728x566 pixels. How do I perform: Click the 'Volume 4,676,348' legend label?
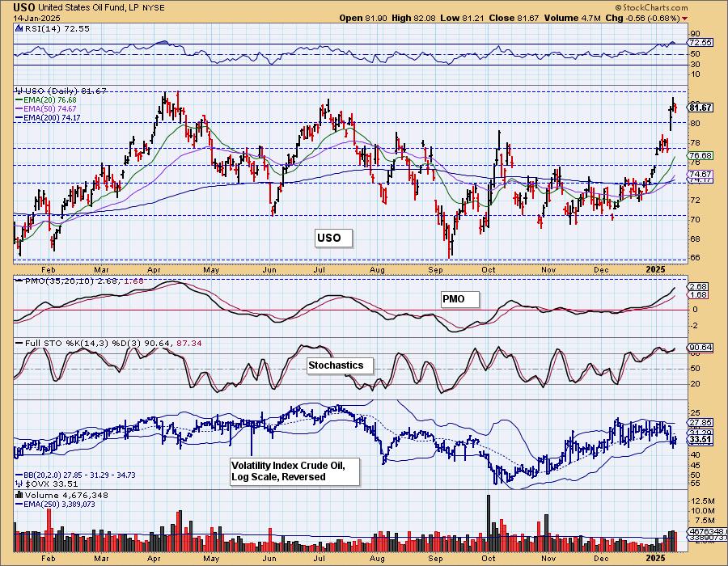[66, 495]
